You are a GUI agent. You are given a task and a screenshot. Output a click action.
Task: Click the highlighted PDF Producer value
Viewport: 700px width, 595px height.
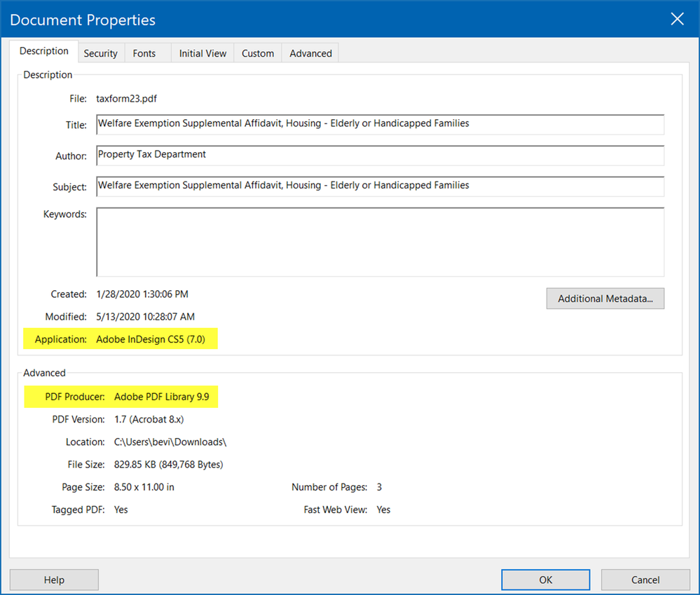pos(163,396)
